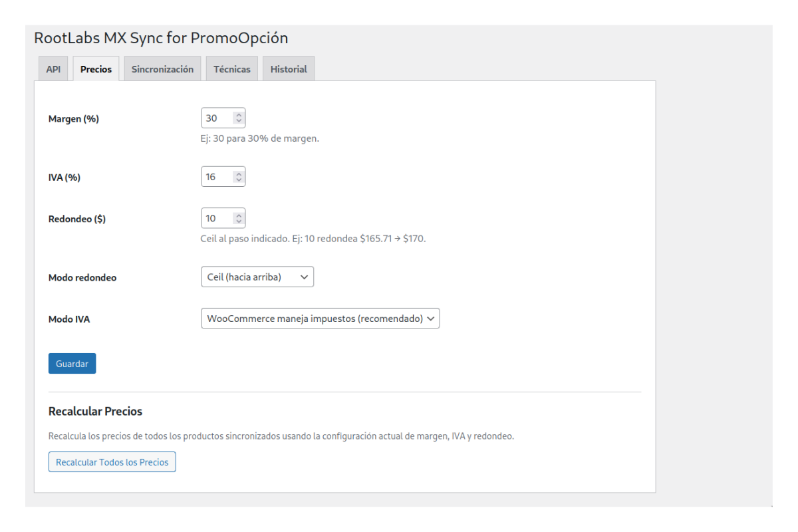
Task: Decrement the Margen value using the down arrow
Action: (239, 120)
